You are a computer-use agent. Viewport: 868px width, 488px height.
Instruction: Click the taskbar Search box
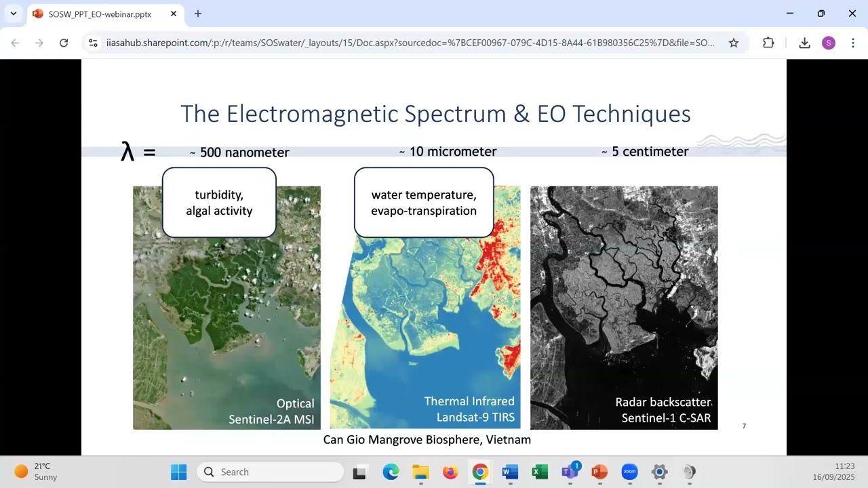[270, 472]
